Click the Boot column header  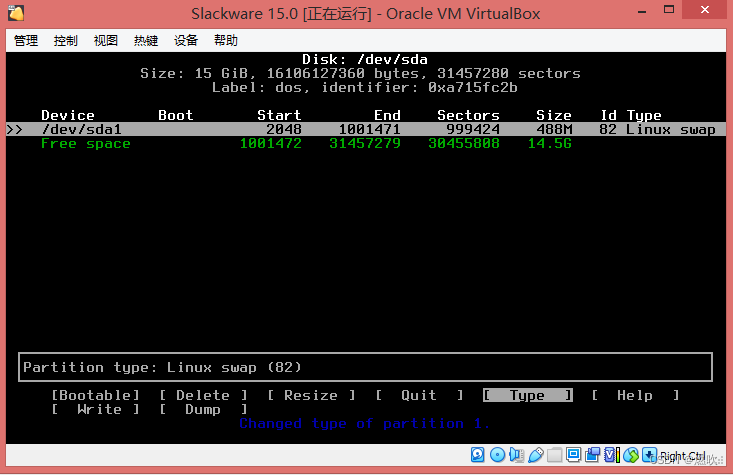tap(176, 115)
